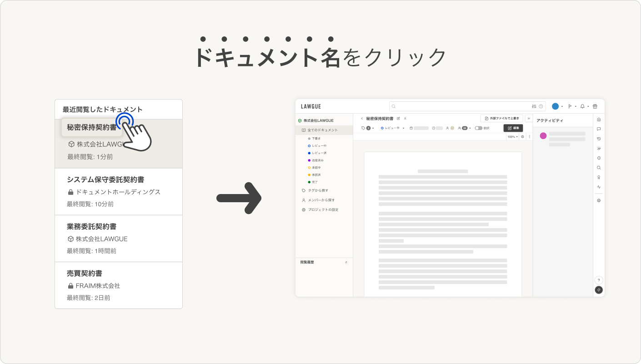
Task: Filter by the 送信済み status
Action: [316, 160]
